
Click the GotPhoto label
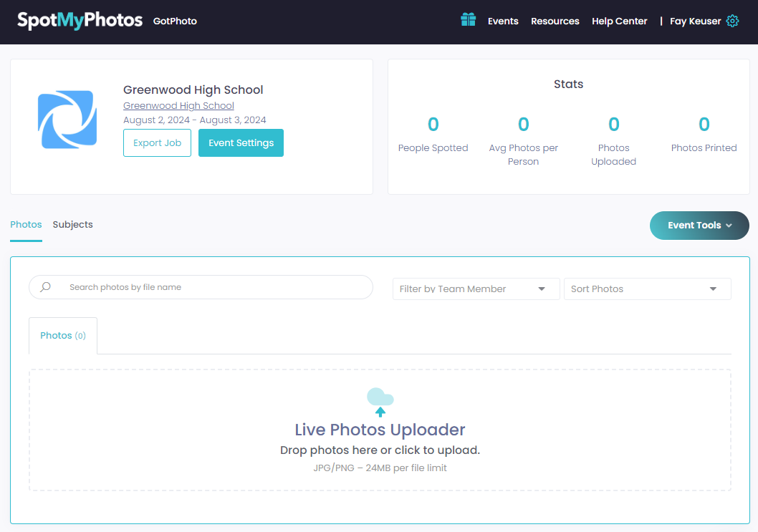coord(175,21)
